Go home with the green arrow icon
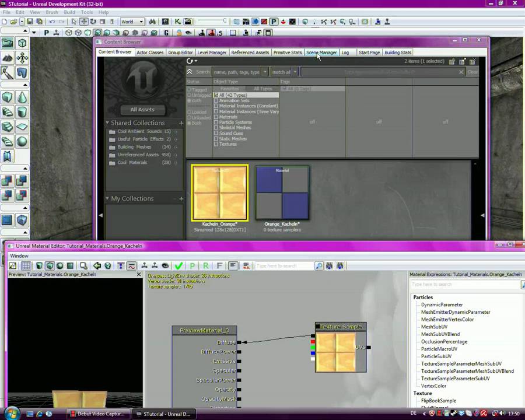The height and width of the screenshot is (420, 525). [97, 266]
